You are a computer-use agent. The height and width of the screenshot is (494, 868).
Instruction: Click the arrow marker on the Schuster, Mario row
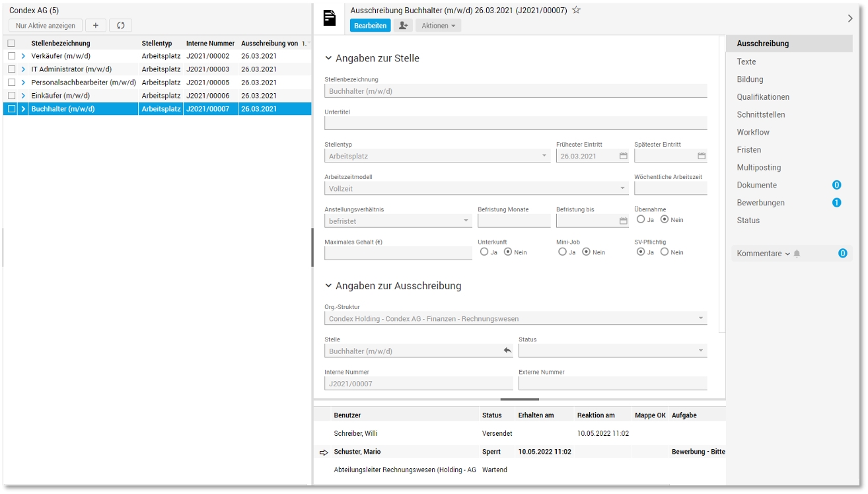tap(324, 452)
